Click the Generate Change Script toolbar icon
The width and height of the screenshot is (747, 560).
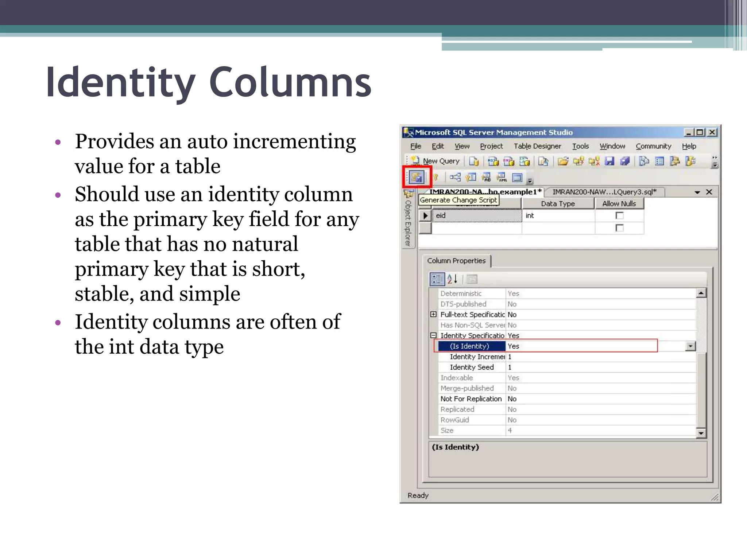pos(417,178)
